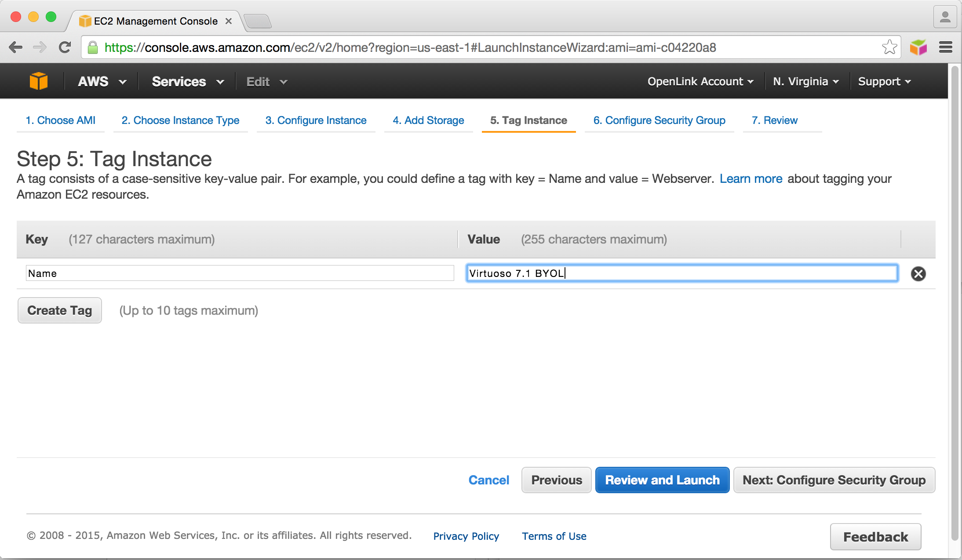Image resolution: width=962 pixels, height=560 pixels.
Task: Click the AWS orange cube logo
Action: [x=38, y=81]
